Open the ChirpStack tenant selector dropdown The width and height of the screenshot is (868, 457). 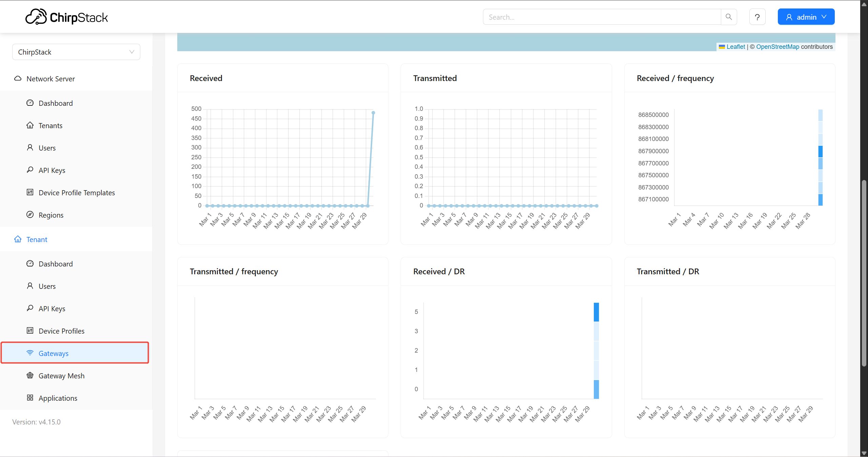[x=76, y=52]
